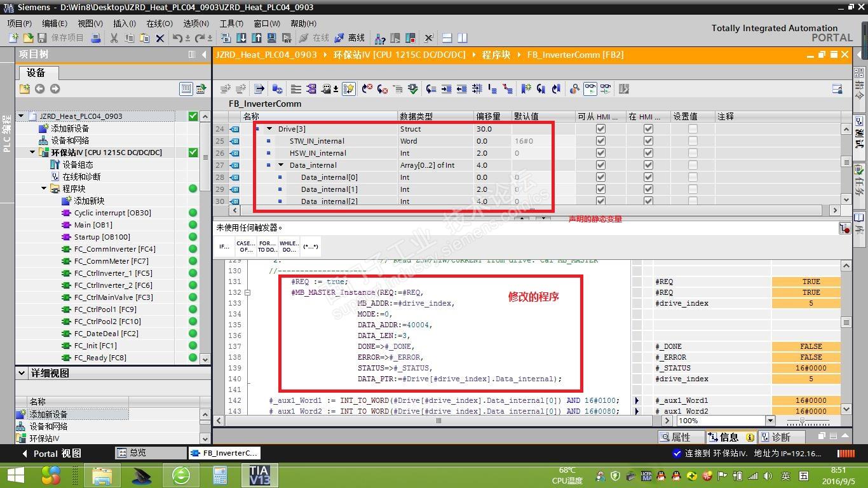Click the download to device icon
Viewport: 868px width, 488px height.
(242, 38)
